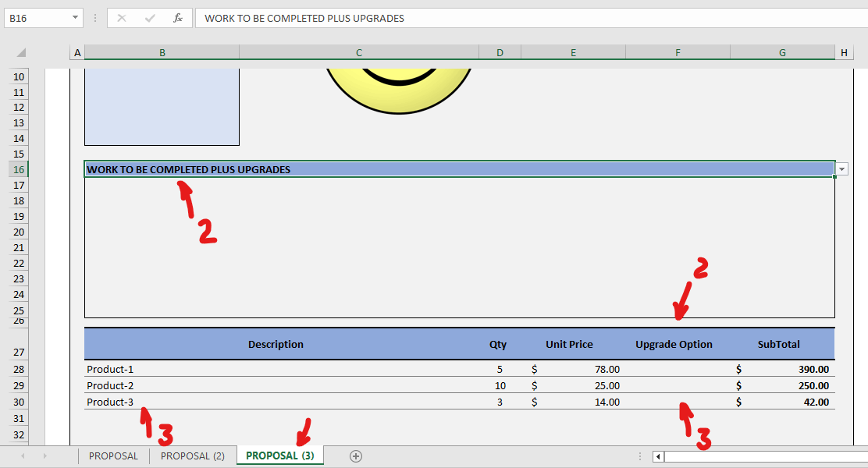The width and height of the screenshot is (868, 468).
Task: Click the horizontal scrollbar track
Action: [x=767, y=456]
